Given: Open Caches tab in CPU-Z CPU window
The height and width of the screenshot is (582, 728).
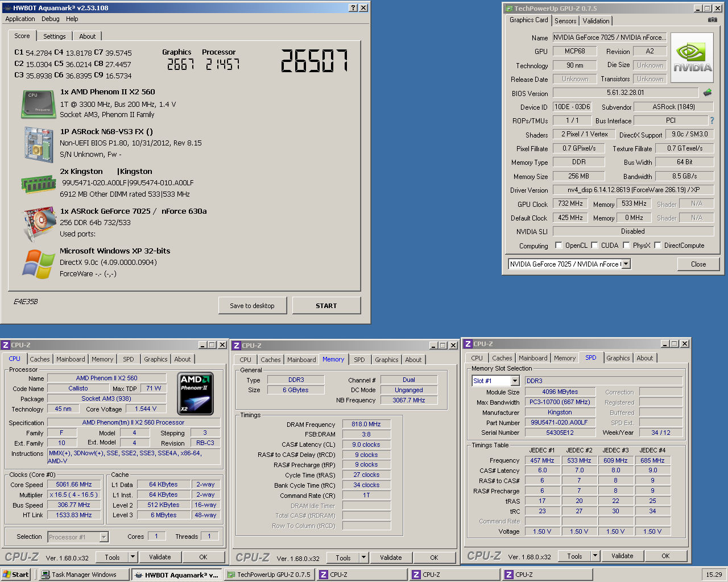Looking at the screenshot, I should [40, 359].
